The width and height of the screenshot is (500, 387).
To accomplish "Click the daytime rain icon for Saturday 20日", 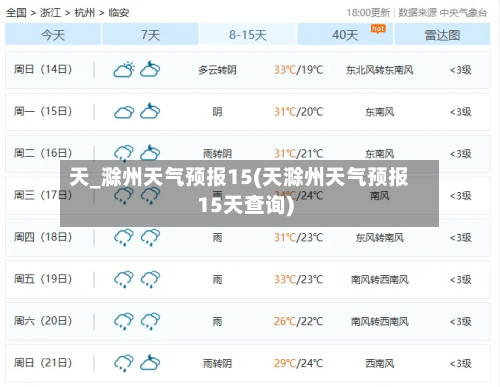I will point(124,321).
